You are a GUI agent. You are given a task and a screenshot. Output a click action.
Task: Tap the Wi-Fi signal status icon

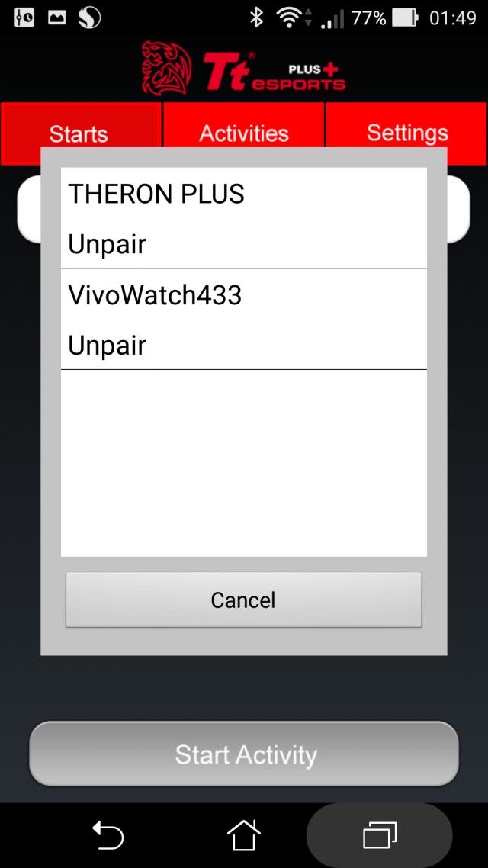click(x=289, y=18)
